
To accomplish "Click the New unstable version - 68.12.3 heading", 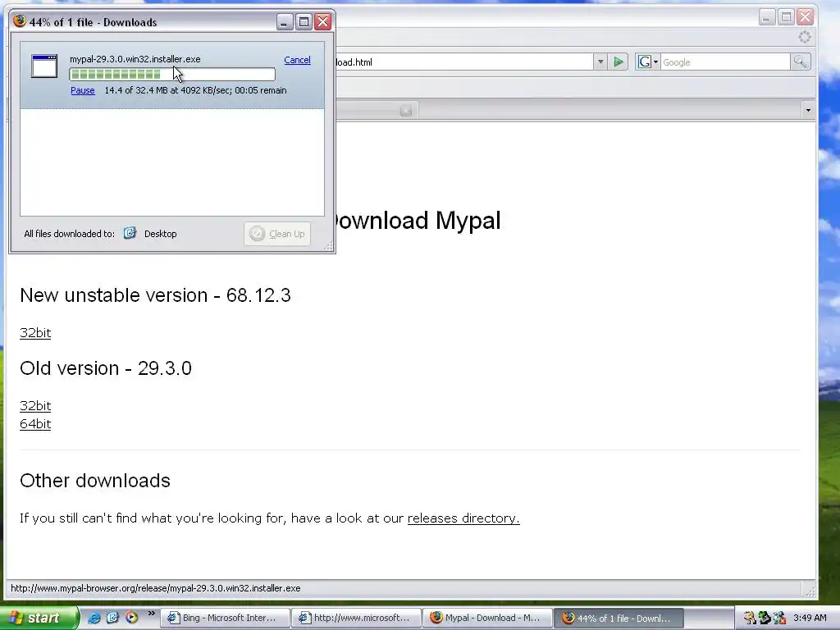I will coord(155,295).
